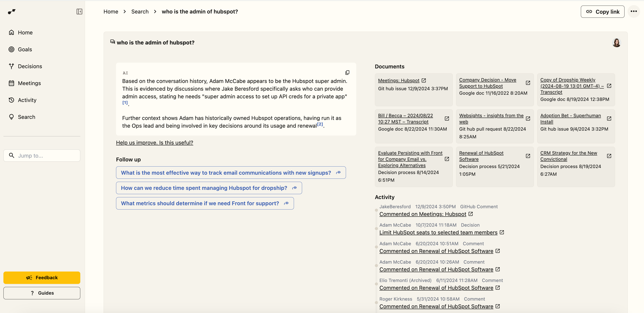Screen dimensions: 644x313
Task: Click external icon for Dropship Weekly Transcript
Action: (x=609, y=86)
